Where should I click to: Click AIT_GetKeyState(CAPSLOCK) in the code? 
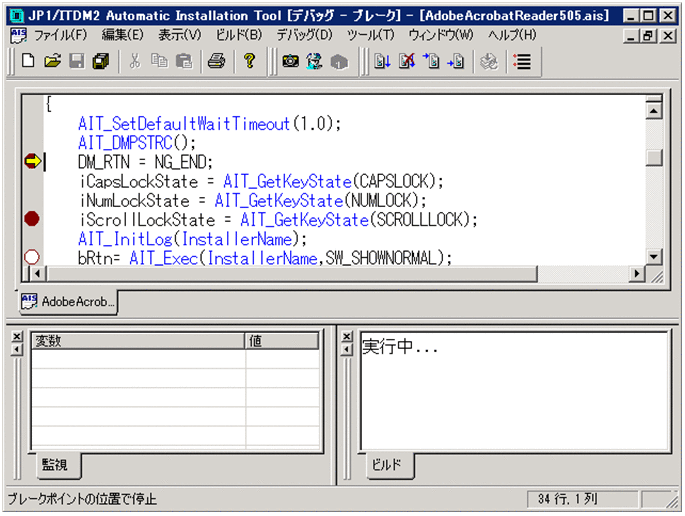[332, 181]
